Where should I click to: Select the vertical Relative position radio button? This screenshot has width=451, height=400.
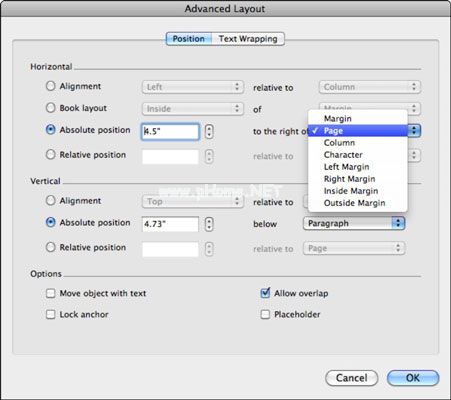pyautogui.click(x=50, y=247)
